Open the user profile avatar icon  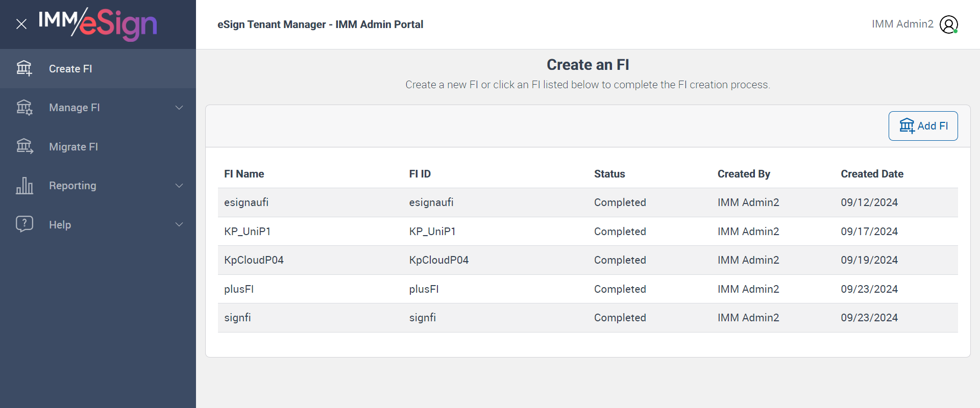point(948,24)
